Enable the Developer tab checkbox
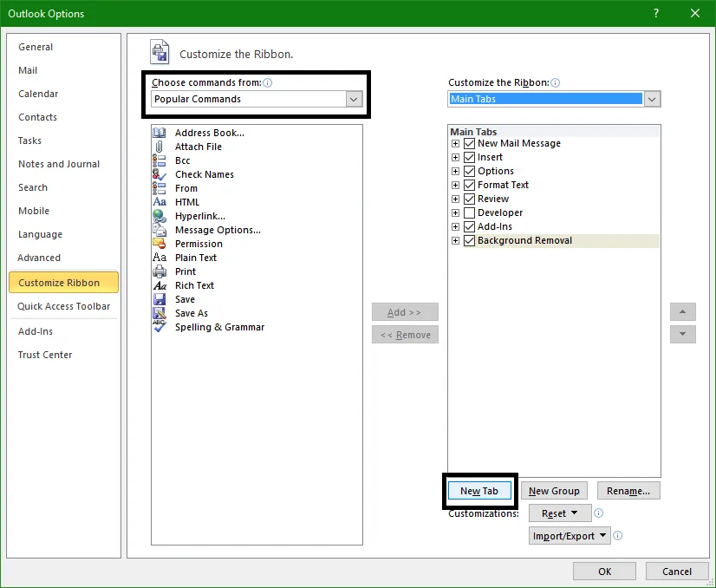 [469, 212]
